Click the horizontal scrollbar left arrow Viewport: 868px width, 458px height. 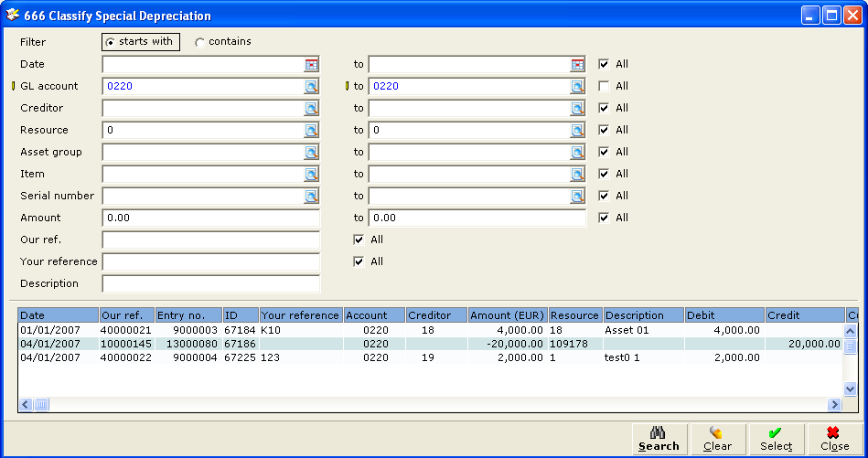[x=26, y=405]
